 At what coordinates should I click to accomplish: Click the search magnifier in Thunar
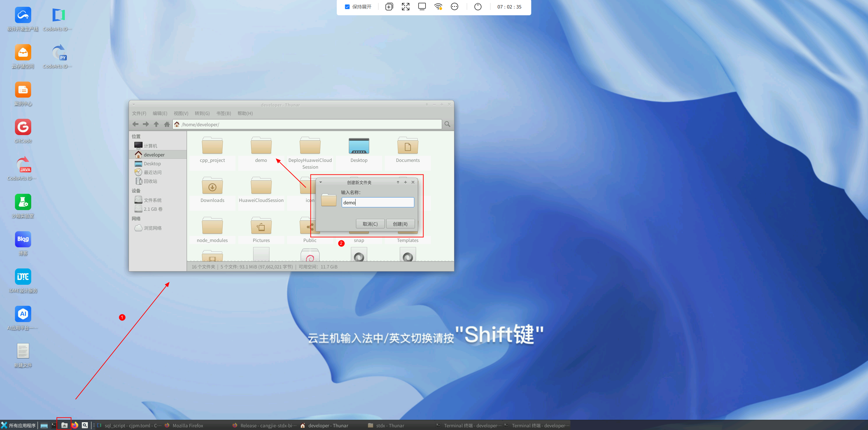pos(447,124)
